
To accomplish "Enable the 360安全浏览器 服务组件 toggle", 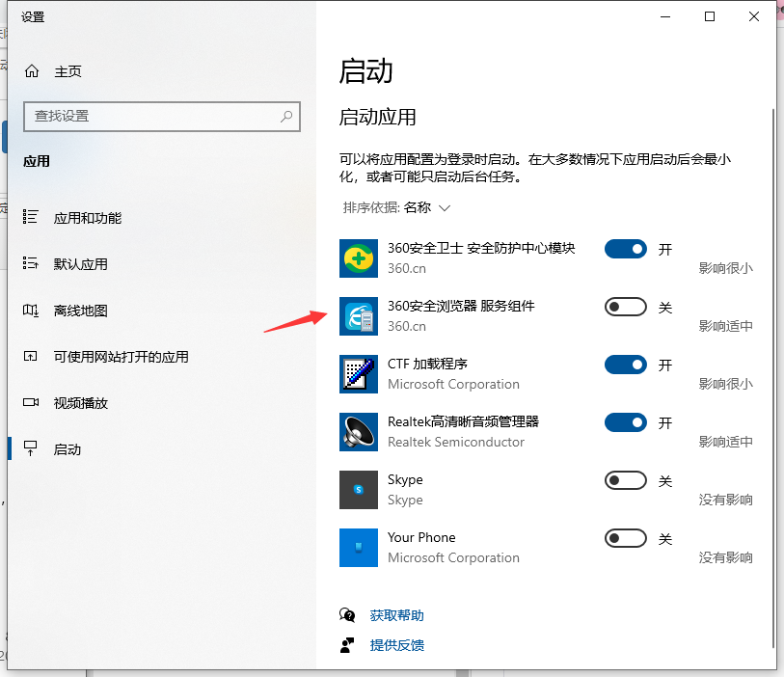I will tap(625, 307).
